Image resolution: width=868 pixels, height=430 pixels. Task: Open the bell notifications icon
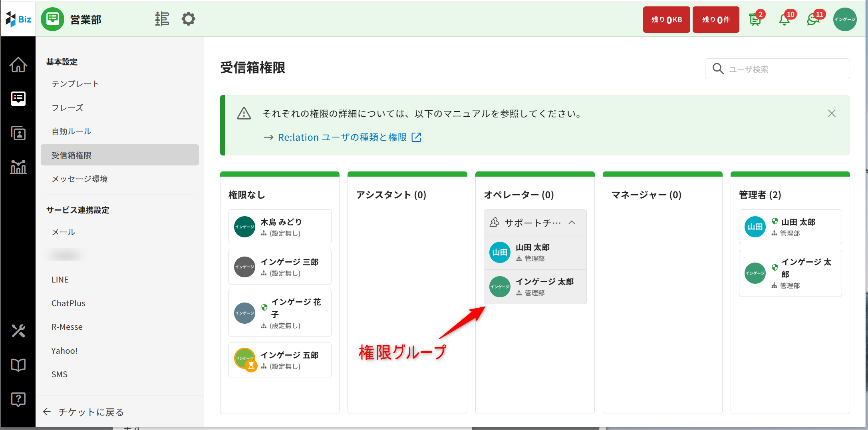pos(785,19)
